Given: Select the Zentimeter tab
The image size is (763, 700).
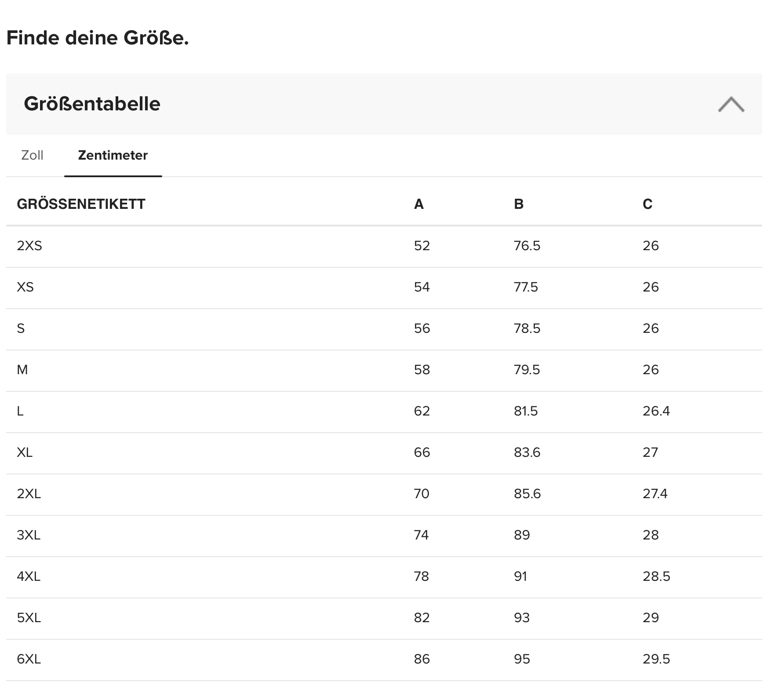Looking at the screenshot, I should 113,155.
